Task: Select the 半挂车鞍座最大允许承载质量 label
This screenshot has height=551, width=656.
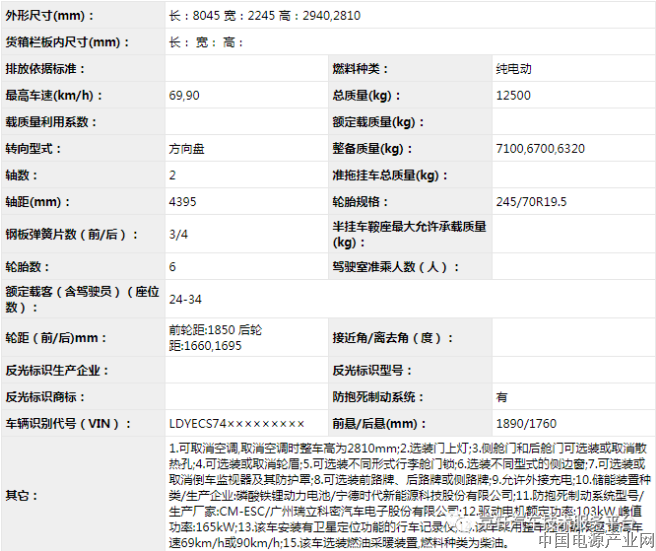Action: pos(409,234)
